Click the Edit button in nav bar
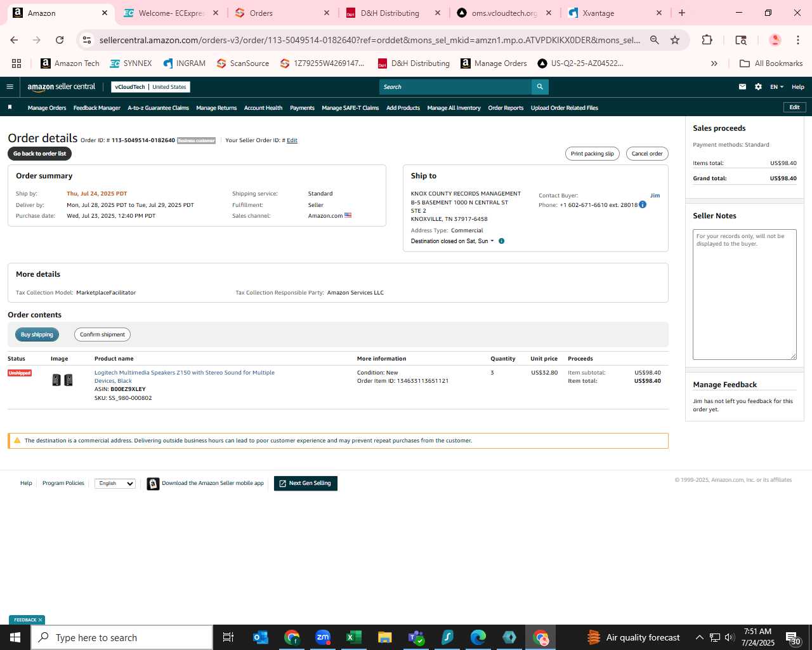 tap(794, 107)
